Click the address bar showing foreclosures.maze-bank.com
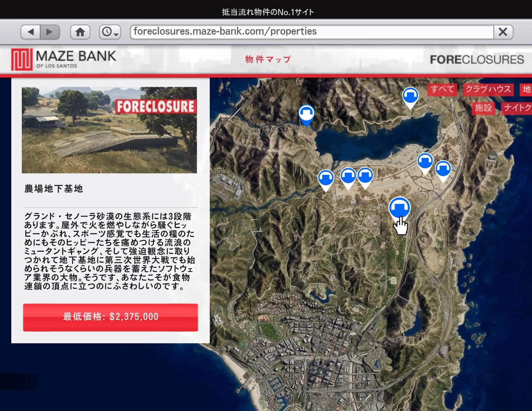 [x=312, y=32]
